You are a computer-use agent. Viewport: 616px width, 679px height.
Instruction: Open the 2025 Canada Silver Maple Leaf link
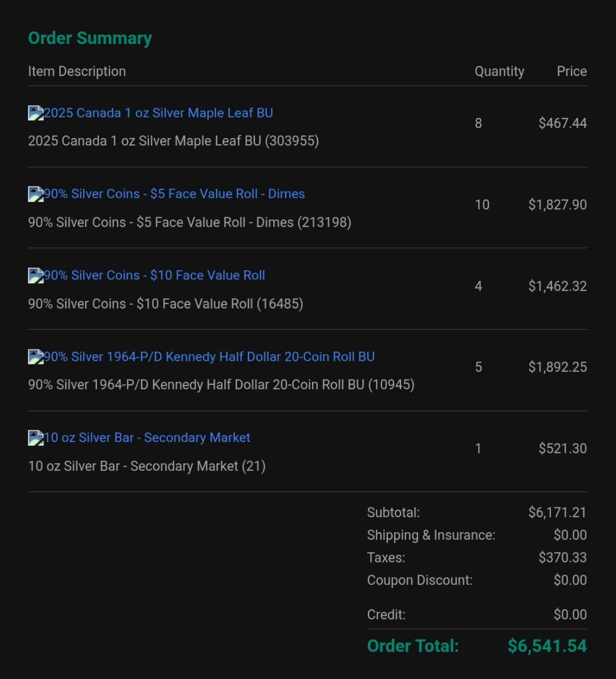(159, 113)
